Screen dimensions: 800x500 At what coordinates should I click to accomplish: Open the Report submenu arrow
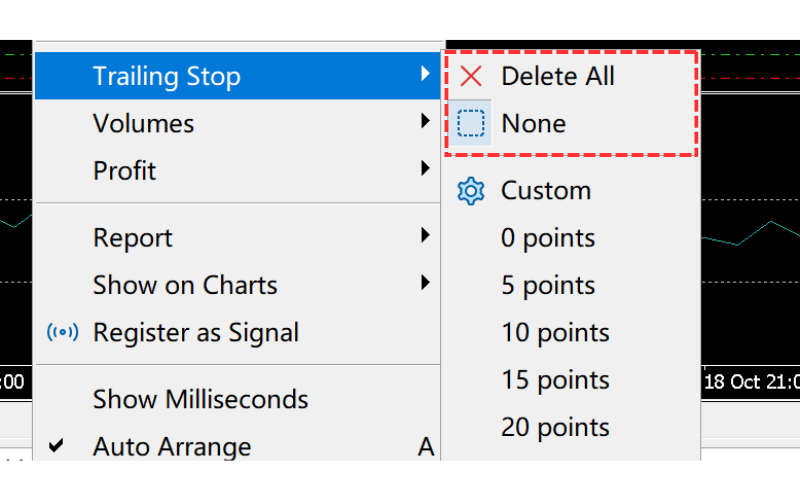[426, 237]
